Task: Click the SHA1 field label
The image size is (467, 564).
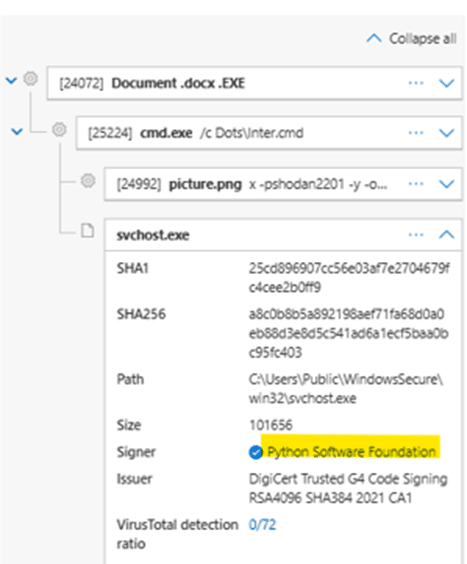Action: point(132,268)
